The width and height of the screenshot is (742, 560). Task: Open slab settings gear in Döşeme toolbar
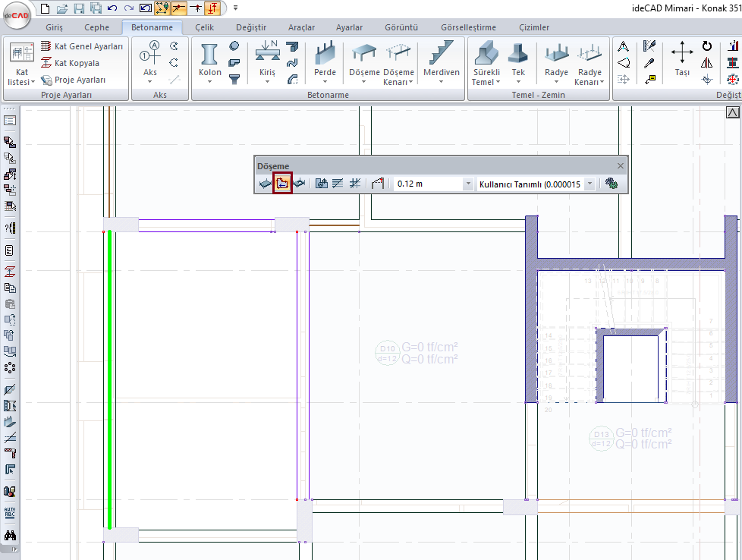(x=611, y=184)
